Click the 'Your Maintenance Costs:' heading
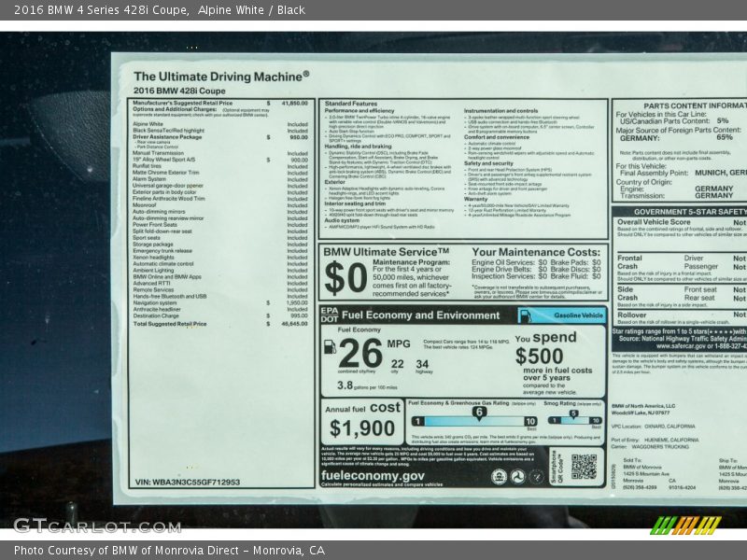 tap(536, 252)
